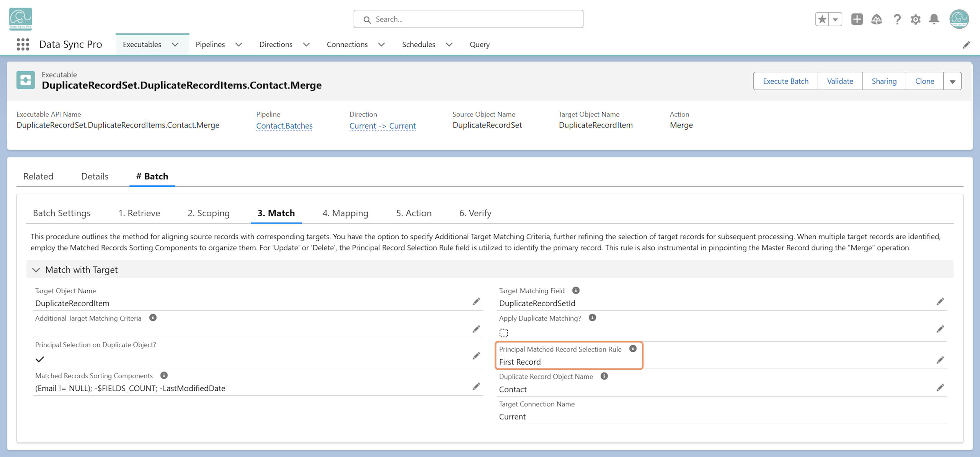Open the Details tab
980x457 pixels.
[x=95, y=176]
